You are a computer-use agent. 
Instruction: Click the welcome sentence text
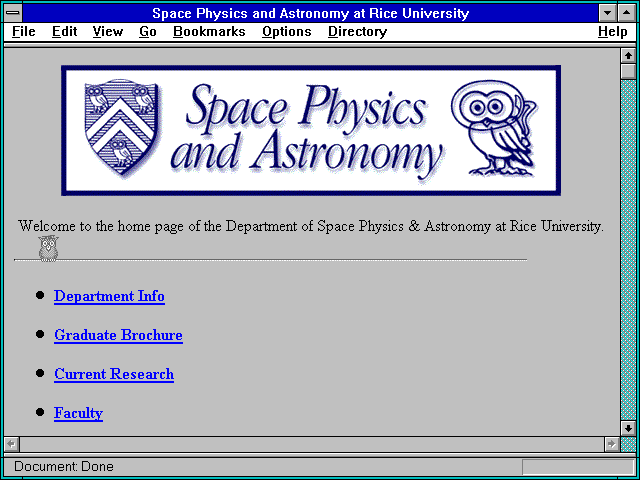coord(311,226)
